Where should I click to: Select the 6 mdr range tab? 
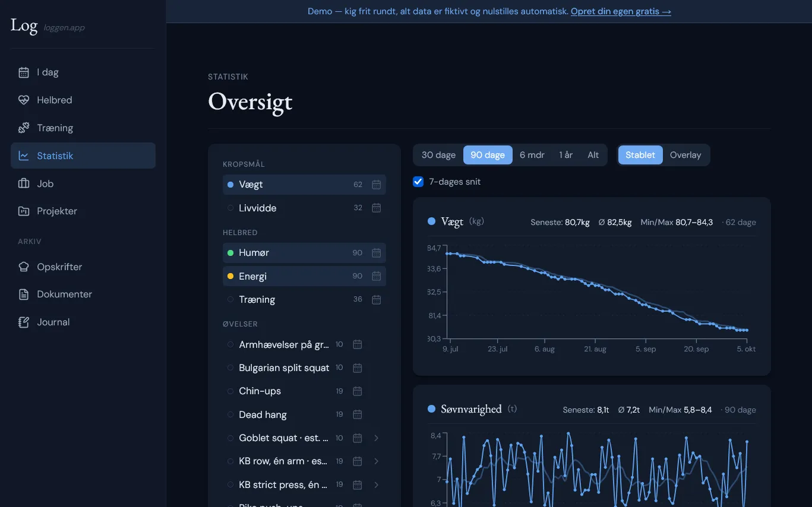click(532, 155)
